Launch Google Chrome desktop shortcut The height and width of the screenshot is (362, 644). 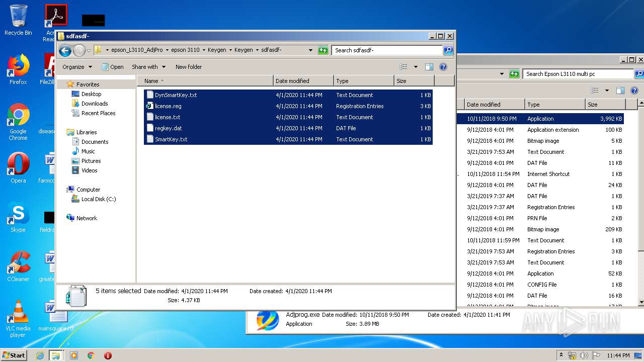(18, 122)
